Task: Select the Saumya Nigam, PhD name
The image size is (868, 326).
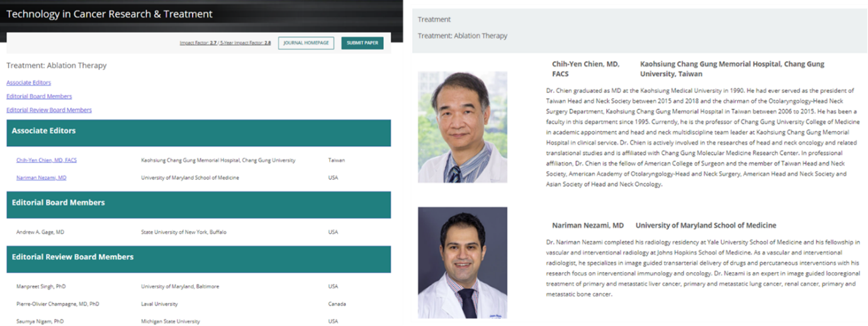Action: tap(40, 322)
